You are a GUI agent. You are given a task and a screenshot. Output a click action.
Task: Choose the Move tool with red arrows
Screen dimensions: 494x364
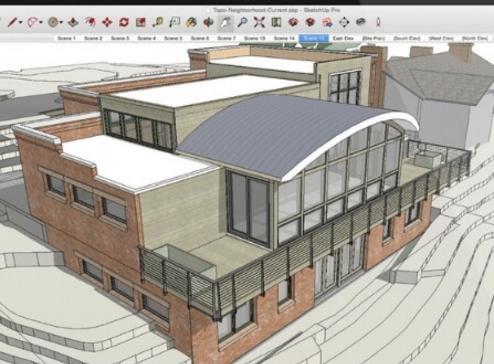tap(107, 22)
